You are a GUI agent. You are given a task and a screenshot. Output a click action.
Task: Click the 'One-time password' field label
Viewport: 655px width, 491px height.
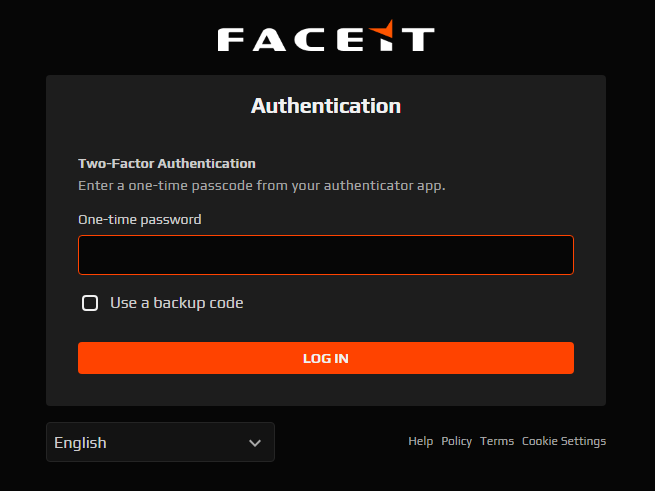(x=140, y=219)
